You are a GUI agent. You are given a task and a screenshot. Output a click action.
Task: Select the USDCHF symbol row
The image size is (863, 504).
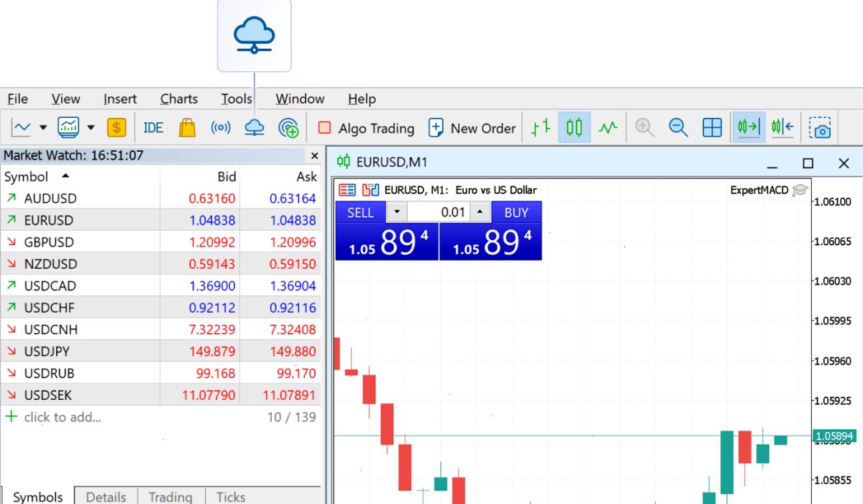point(160,308)
